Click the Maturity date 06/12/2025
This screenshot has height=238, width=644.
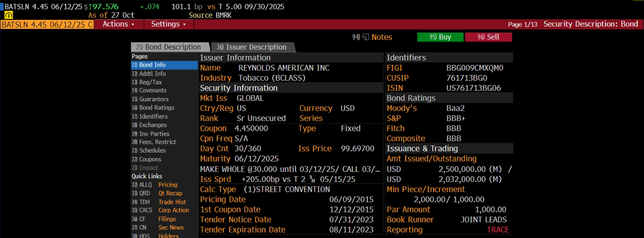[256, 159]
